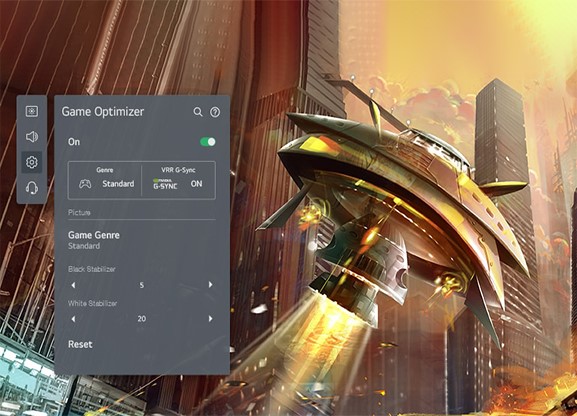
Task: Select the Genre Standard tile
Action: (x=105, y=180)
